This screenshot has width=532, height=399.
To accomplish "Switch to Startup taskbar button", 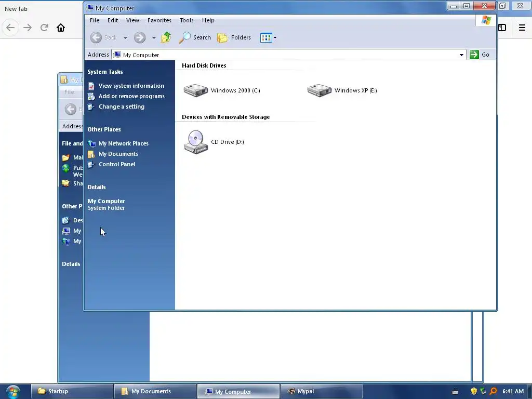I will pyautogui.click(x=72, y=391).
